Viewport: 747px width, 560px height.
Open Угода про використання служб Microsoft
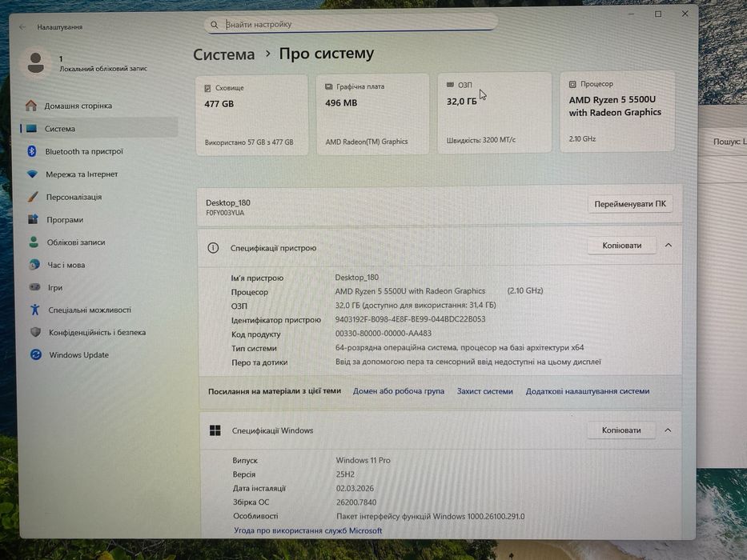click(x=307, y=530)
